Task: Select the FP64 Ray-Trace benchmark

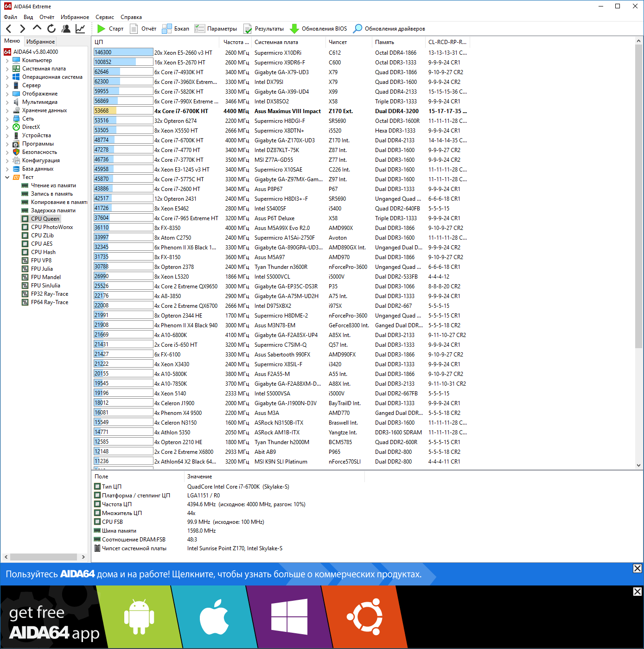Action: pyautogui.click(x=50, y=302)
